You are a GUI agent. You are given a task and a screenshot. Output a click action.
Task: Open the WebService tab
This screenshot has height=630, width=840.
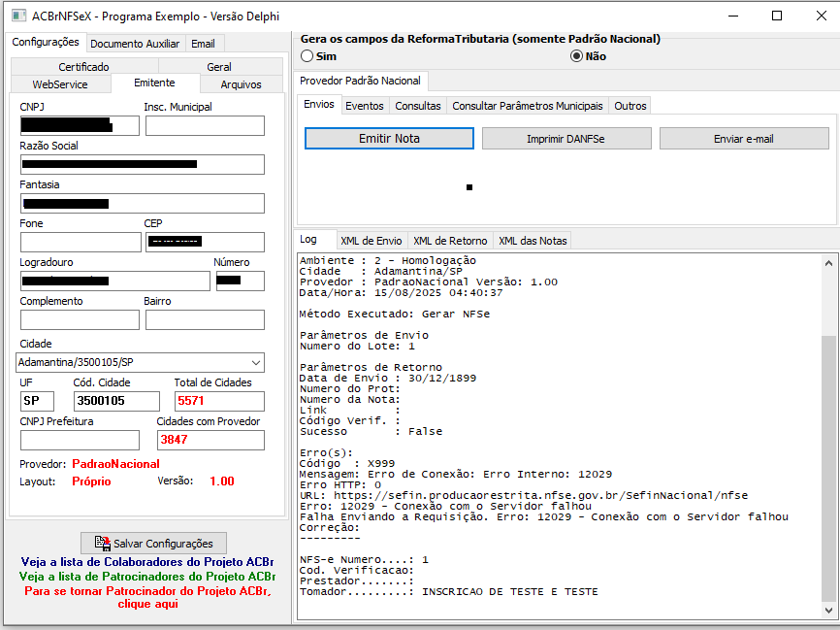pos(60,84)
